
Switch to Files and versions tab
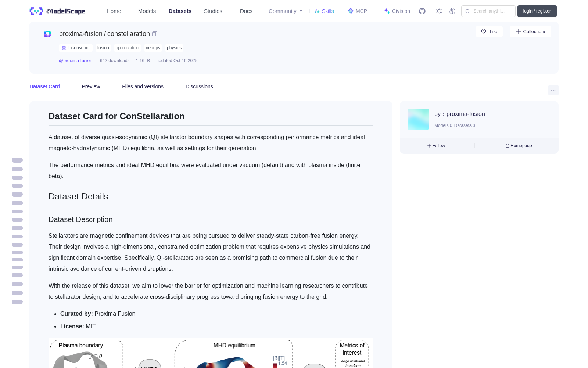[143, 86]
